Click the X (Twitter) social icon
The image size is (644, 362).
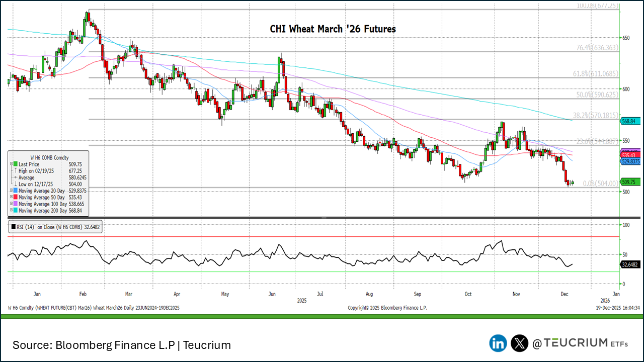519,343
